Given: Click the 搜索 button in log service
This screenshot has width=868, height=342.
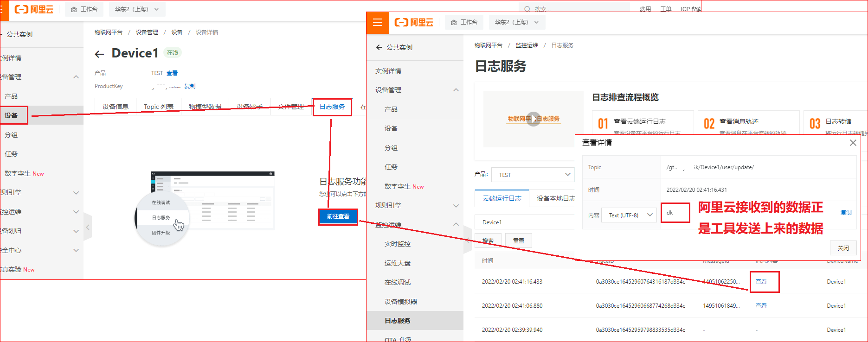Looking at the screenshot, I should click(x=488, y=241).
